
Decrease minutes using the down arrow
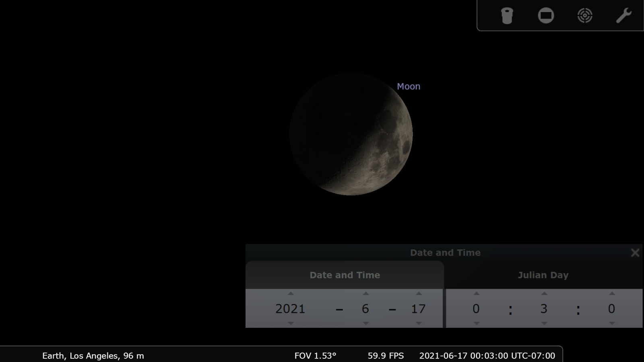(544, 323)
